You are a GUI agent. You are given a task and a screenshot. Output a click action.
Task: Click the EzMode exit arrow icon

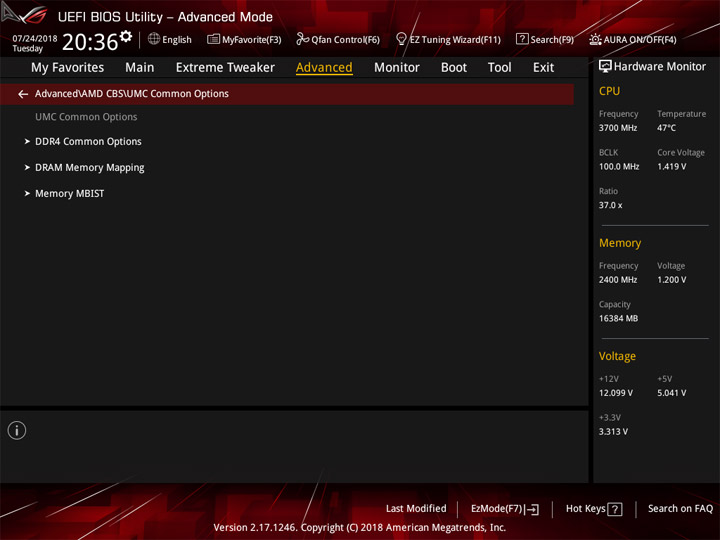[532, 509]
